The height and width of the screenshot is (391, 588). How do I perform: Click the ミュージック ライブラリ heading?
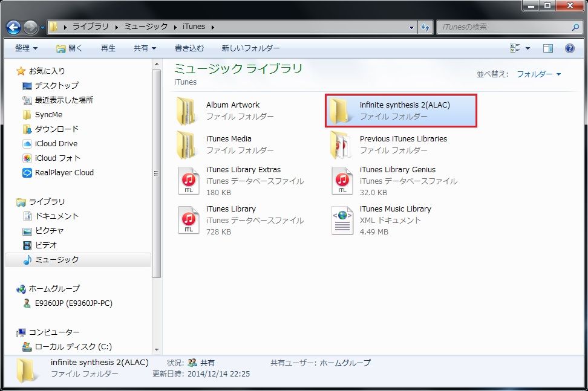coord(238,68)
